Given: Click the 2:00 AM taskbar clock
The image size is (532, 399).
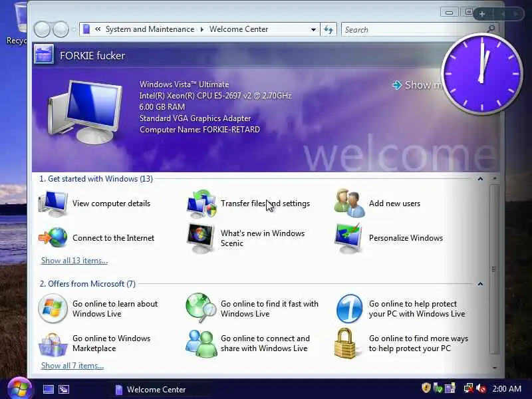Looking at the screenshot, I should [507, 388].
